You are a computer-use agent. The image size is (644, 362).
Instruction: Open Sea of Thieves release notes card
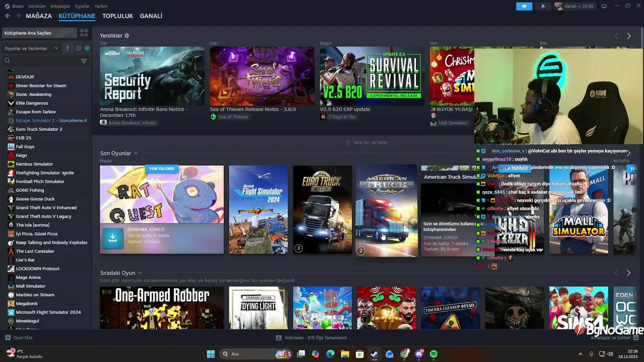coord(262,76)
